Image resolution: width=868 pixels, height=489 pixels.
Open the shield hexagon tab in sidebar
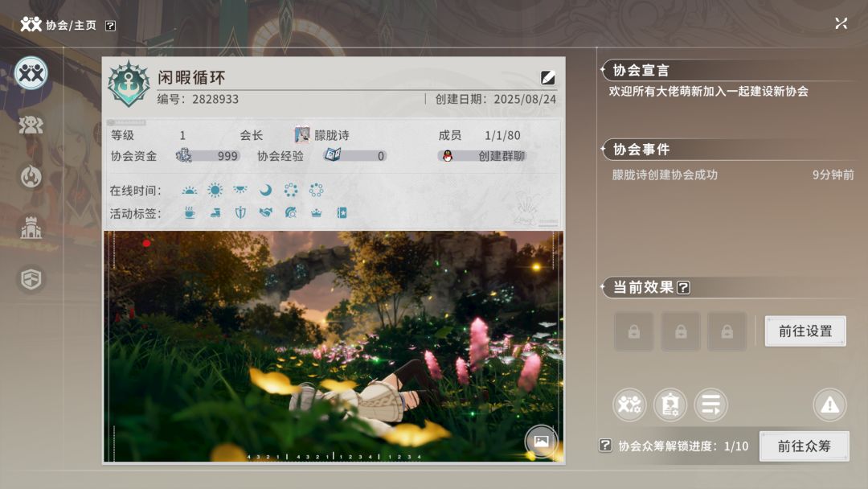point(31,279)
